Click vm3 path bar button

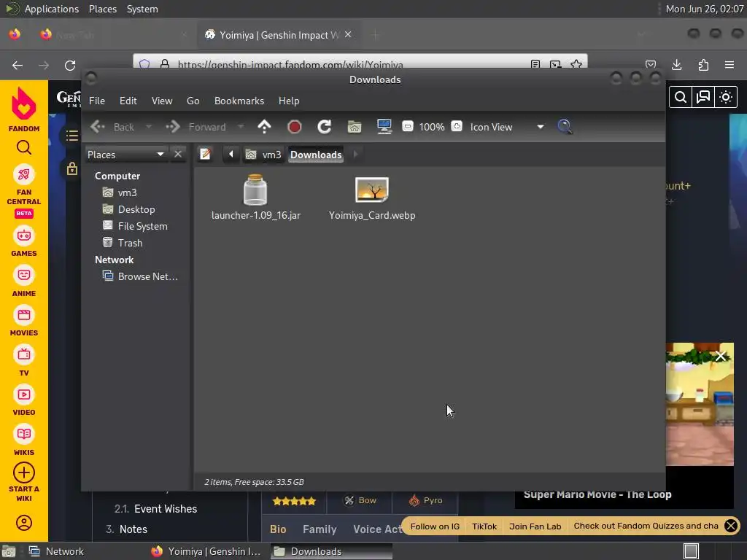point(263,155)
